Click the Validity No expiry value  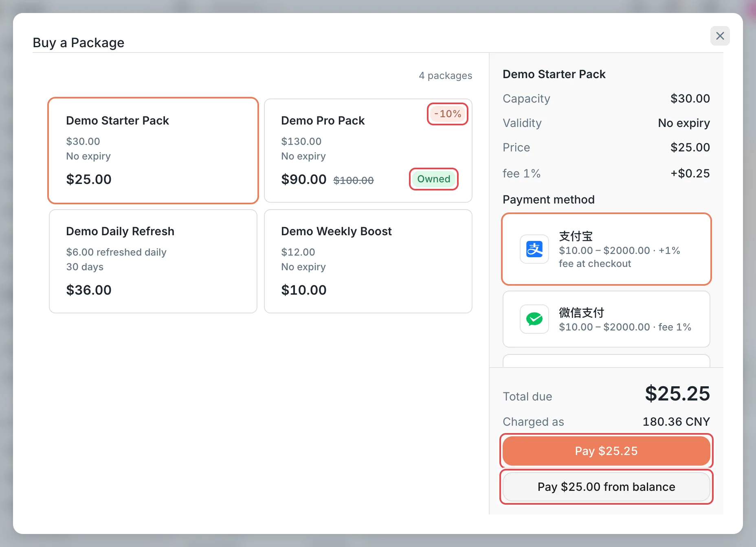(x=684, y=123)
